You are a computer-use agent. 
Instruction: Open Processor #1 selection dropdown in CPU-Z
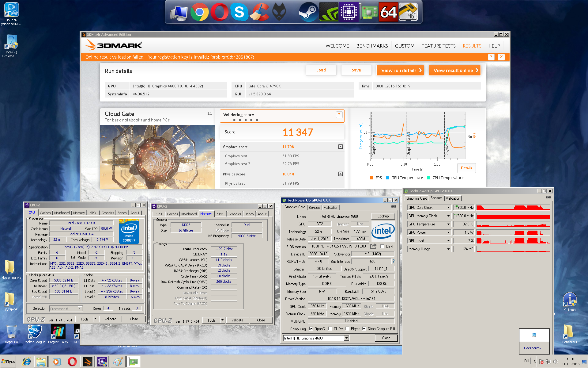[80, 309]
